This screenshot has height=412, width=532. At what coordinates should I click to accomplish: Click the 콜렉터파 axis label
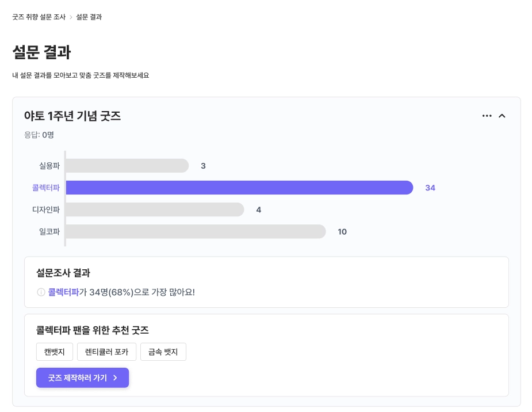(46, 188)
